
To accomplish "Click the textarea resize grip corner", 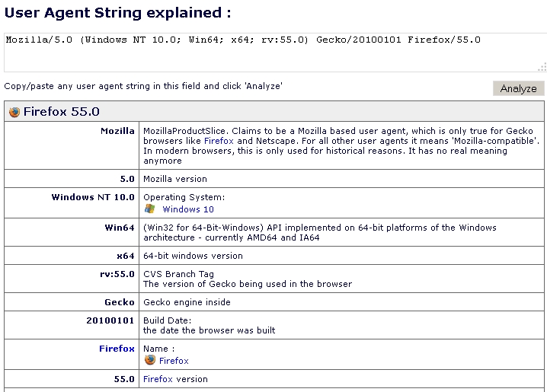I will click(x=542, y=67).
